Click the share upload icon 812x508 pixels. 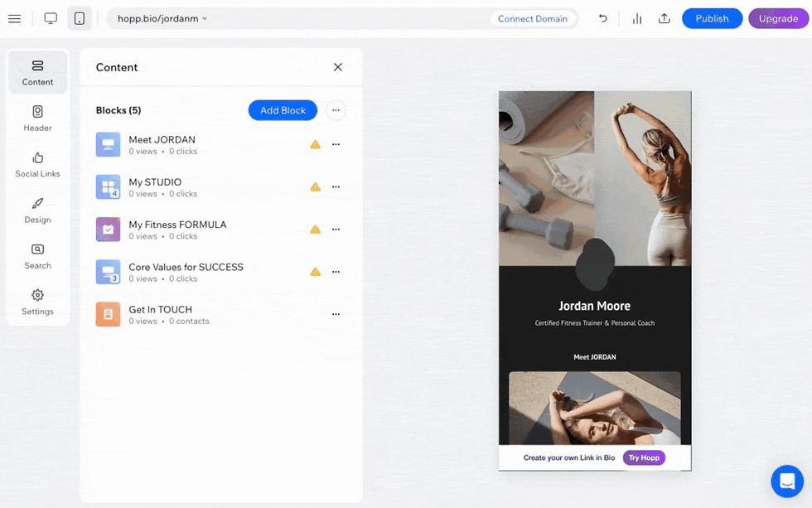[x=664, y=18]
